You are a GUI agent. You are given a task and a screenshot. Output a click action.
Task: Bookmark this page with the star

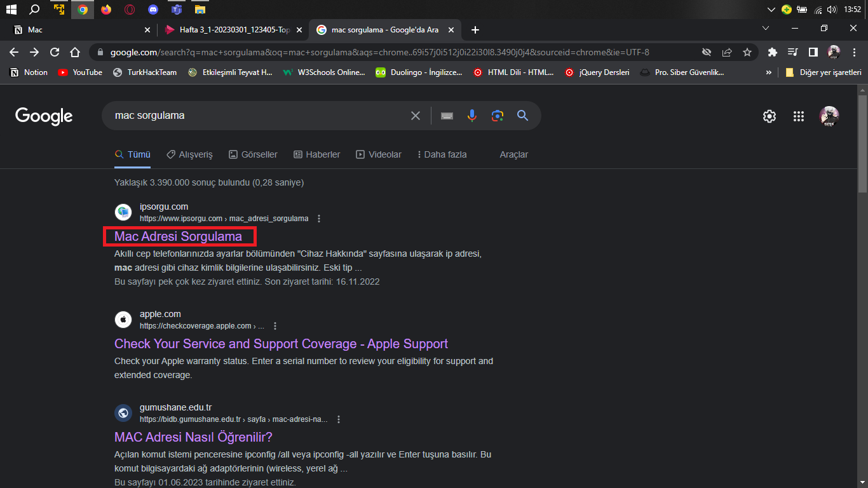[x=747, y=52]
